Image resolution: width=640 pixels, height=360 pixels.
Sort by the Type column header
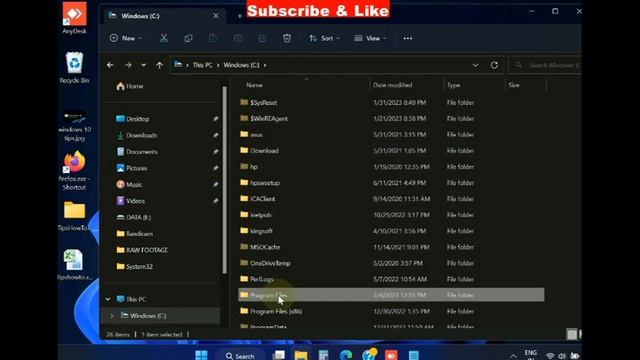click(453, 85)
